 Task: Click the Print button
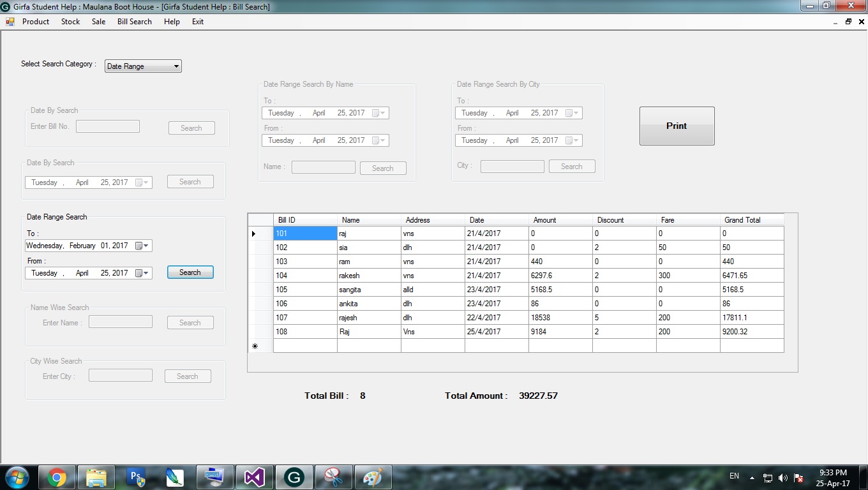[x=677, y=126]
